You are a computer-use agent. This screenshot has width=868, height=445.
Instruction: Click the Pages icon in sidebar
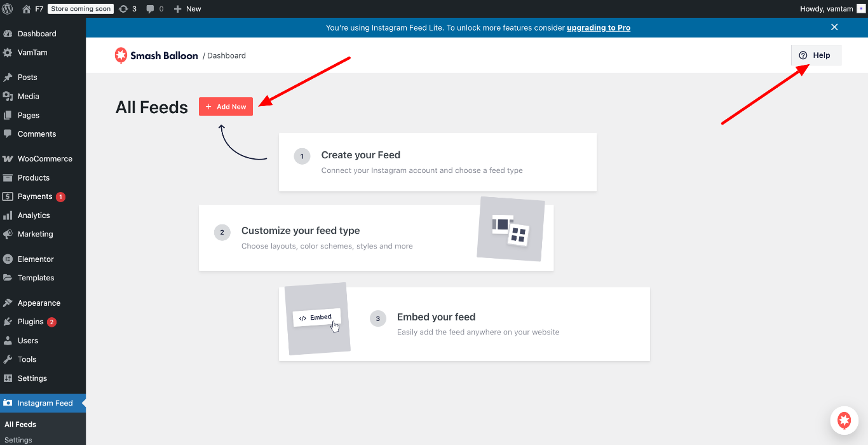pos(8,115)
